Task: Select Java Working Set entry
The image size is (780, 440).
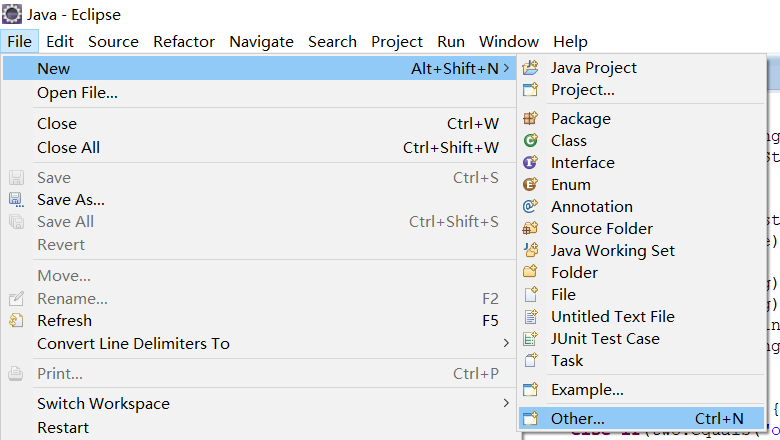Action: [642, 250]
